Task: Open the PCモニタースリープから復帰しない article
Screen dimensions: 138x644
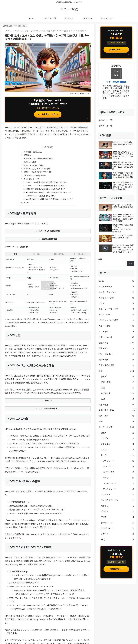Action: pyautogui.click(x=116, y=238)
